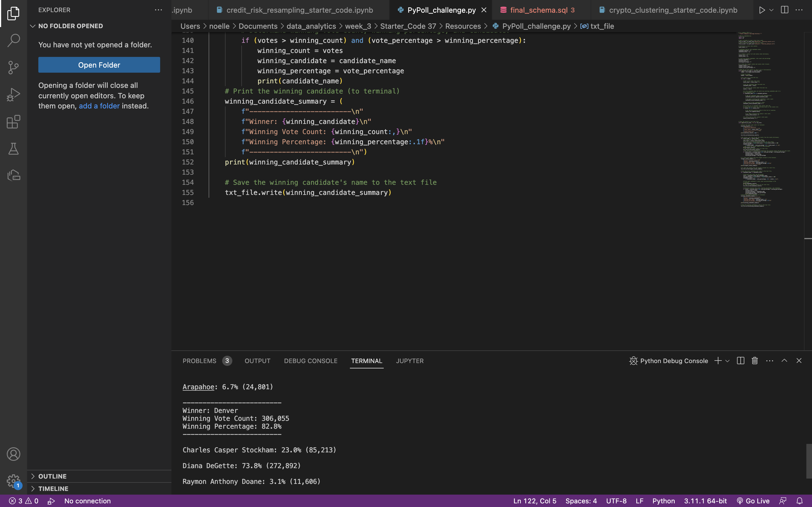Toggle maximize panel size chevron
Viewport: 812px width, 507px height.
click(784, 361)
